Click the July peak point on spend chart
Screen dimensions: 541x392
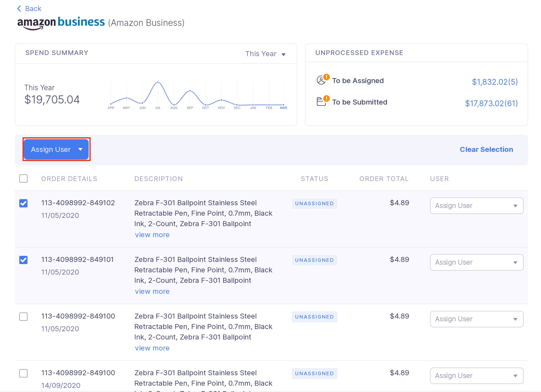[158, 82]
